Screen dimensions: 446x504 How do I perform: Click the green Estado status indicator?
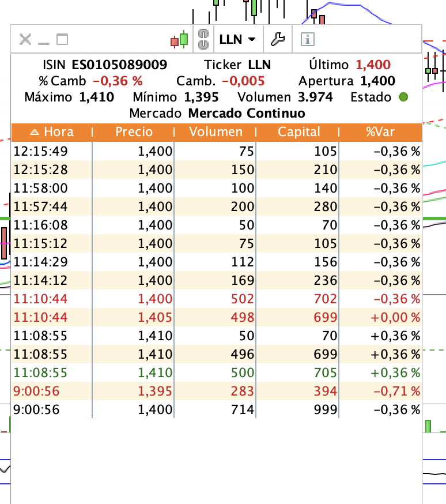(x=403, y=97)
